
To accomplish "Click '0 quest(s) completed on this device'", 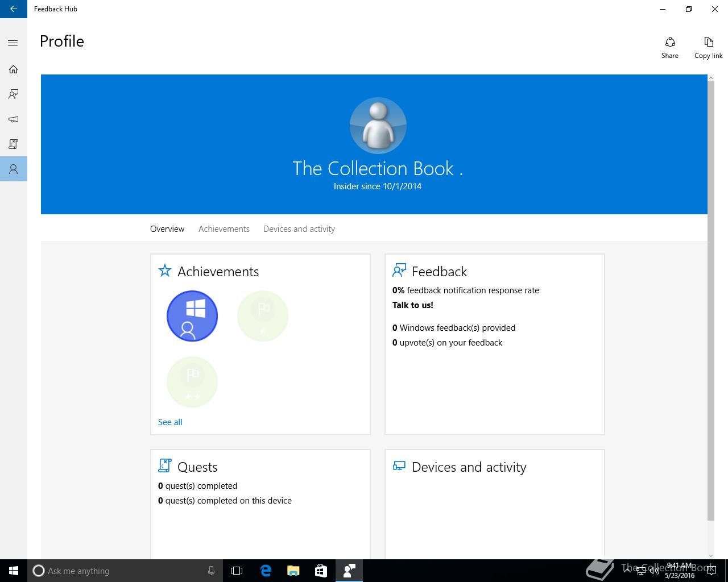I will [x=225, y=501].
